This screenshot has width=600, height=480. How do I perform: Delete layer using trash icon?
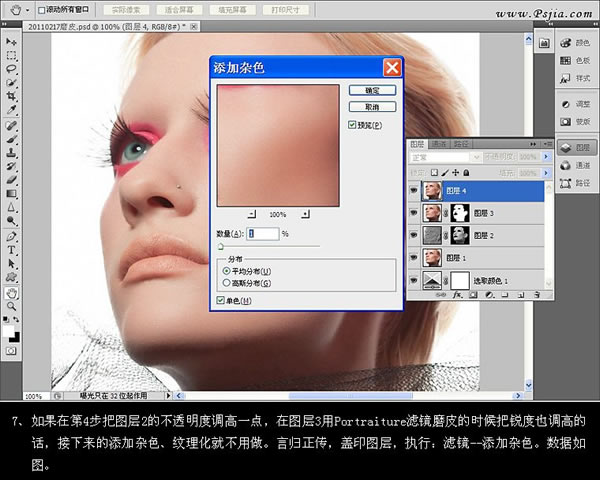(537, 295)
